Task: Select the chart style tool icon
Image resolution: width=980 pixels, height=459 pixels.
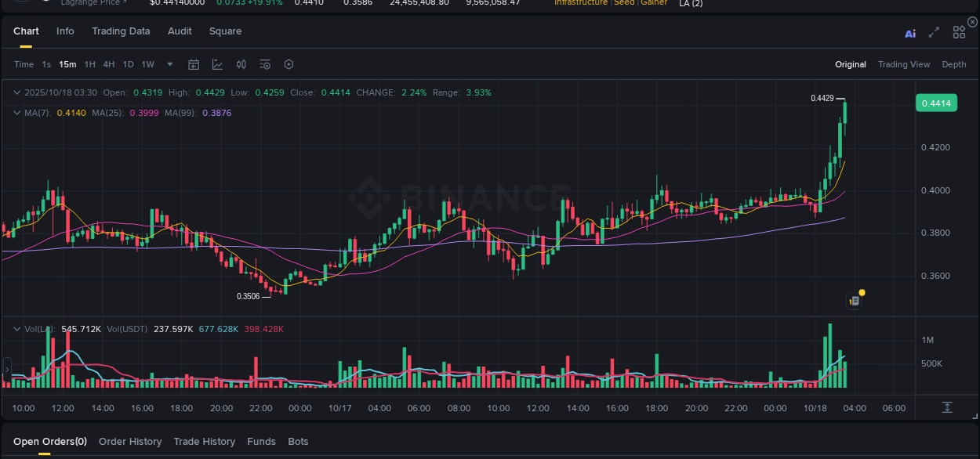Action: click(217, 64)
